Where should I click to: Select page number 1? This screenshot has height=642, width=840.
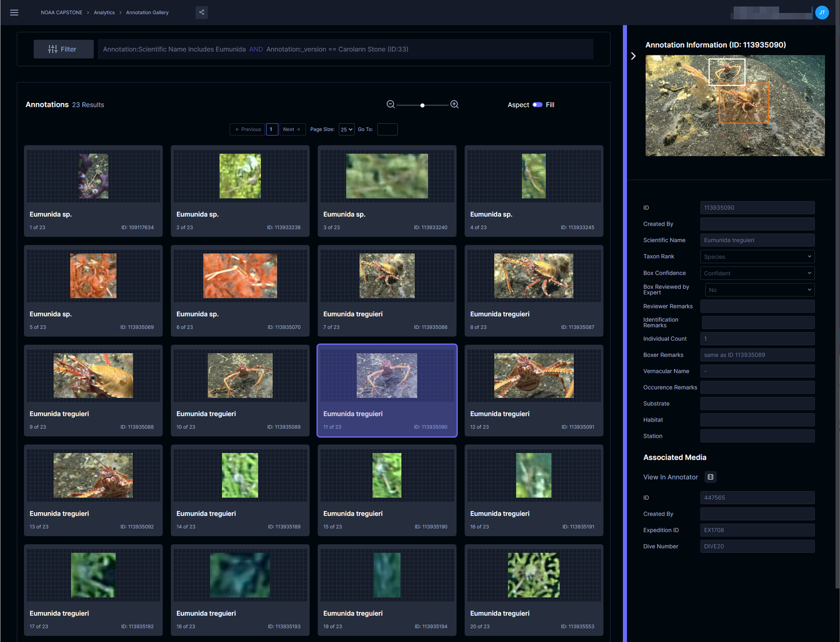coord(272,129)
